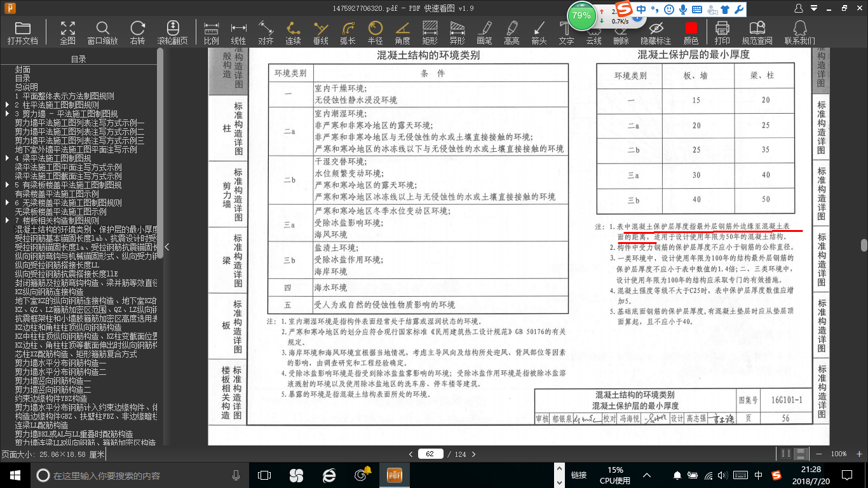Select the 半径 radius tool
Viewport: 868px width, 488px height.
pos(375,32)
